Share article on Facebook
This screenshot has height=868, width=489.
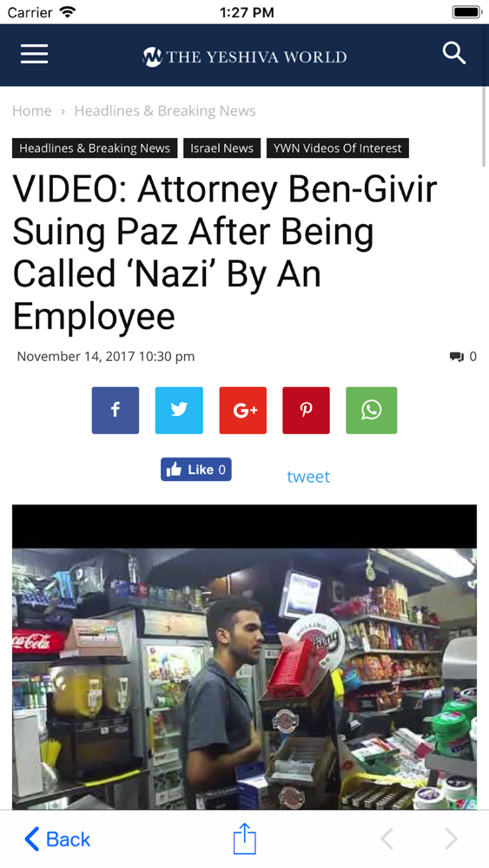click(116, 411)
